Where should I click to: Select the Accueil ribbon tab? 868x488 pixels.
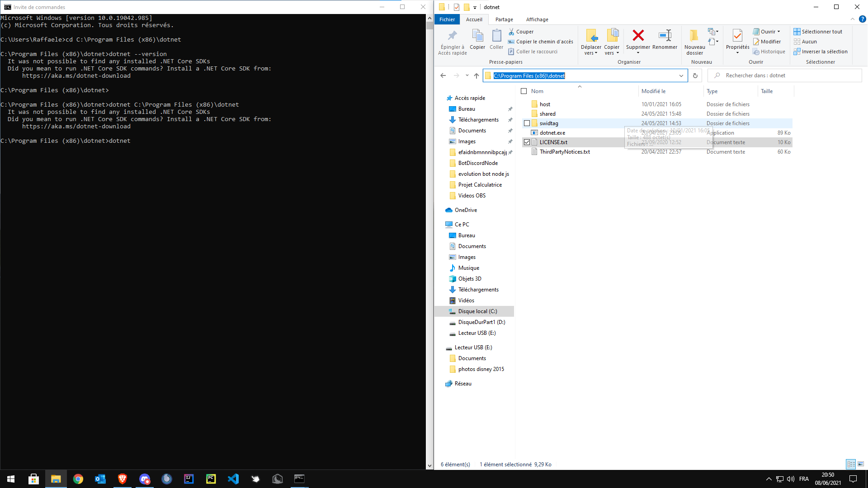pyautogui.click(x=474, y=19)
